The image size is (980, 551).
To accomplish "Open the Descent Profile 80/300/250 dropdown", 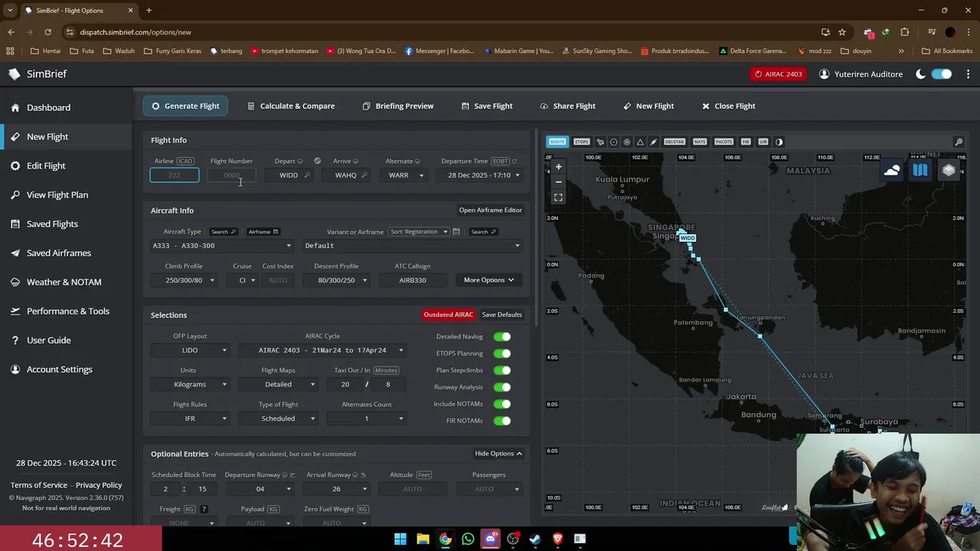I will (x=336, y=280).
